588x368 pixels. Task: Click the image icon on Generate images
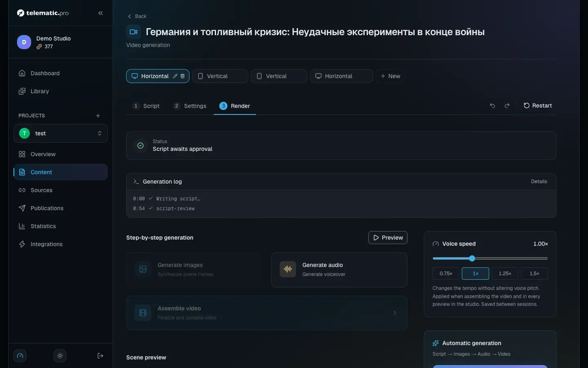click(143, 269)
